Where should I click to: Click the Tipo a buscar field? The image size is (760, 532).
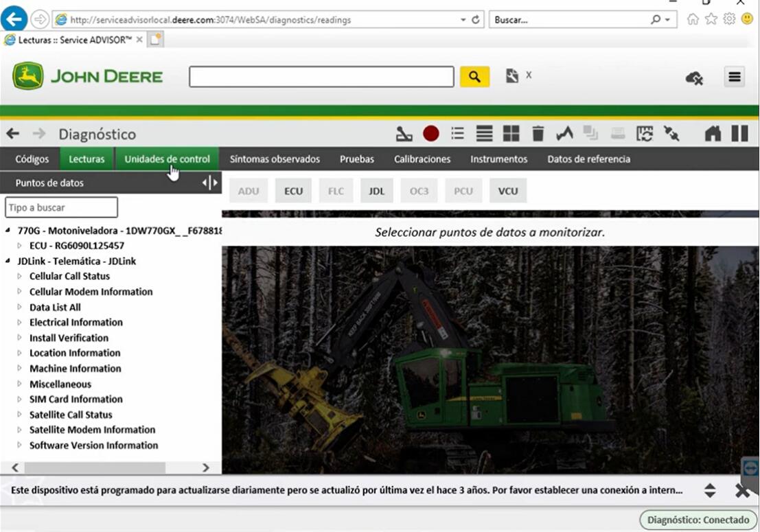tap(61, 207)
